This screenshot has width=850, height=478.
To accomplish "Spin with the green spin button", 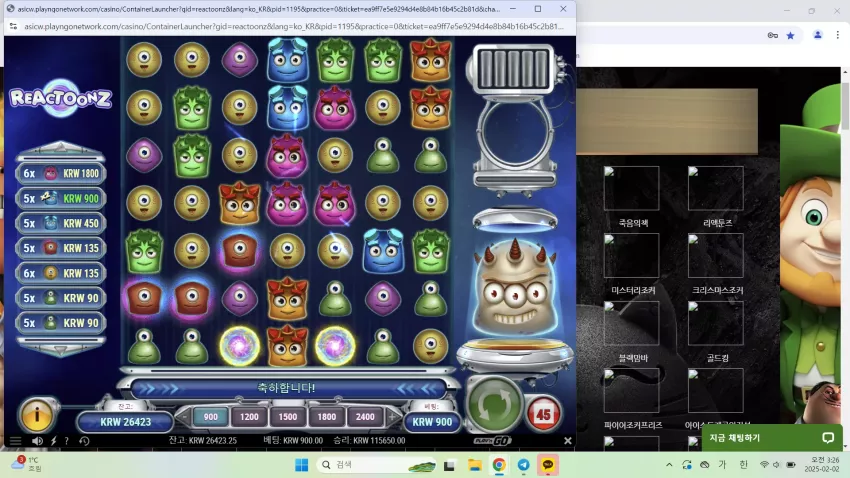I will [x=494, y=404].
